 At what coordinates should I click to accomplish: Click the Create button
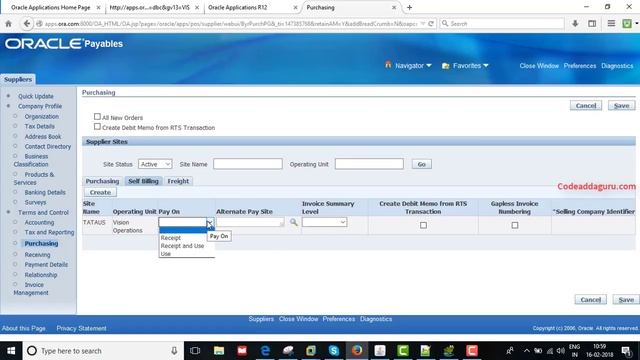coord(100,192)
